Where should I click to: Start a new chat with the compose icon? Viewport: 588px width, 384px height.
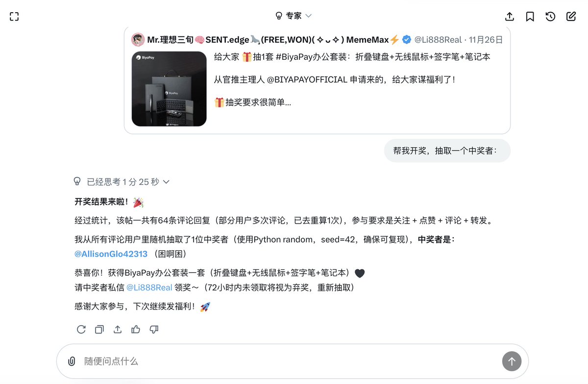(571, 16)
